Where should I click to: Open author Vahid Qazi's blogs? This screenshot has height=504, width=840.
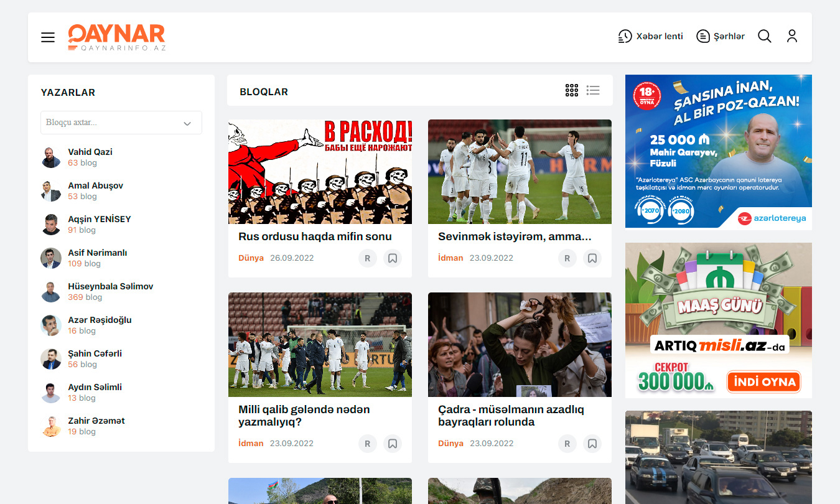click(90, 152)
